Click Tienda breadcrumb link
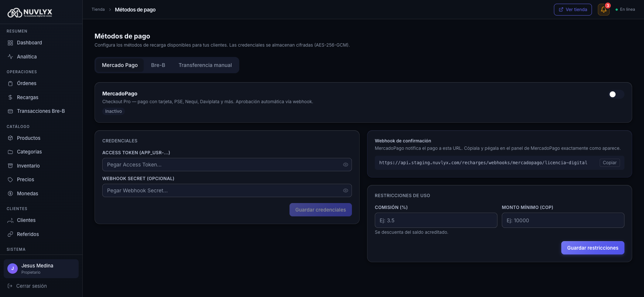 [98, 10]
